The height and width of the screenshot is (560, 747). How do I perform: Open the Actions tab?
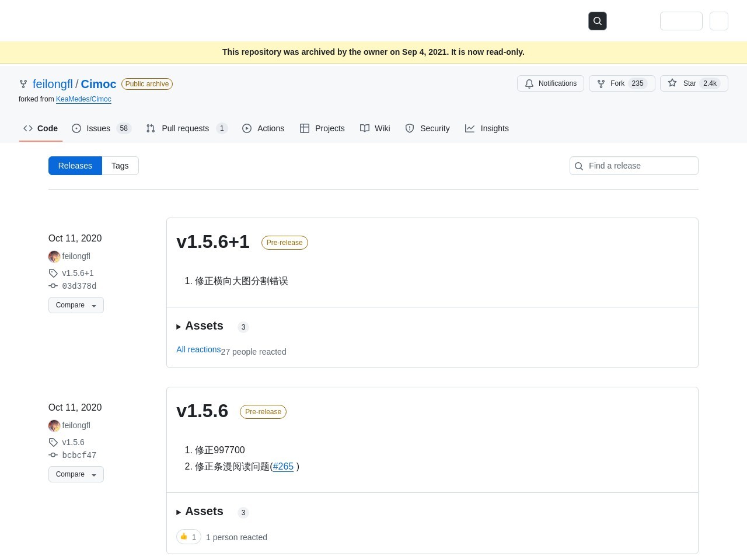coord(263,128)
